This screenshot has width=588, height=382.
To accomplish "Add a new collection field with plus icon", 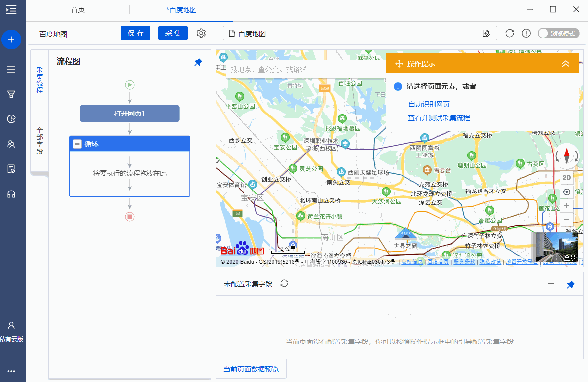I will [x=551, y=284].
